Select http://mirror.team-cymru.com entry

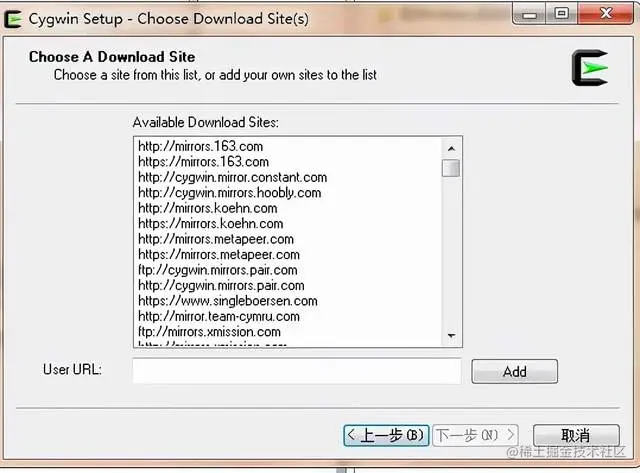(x=219, y=317)
